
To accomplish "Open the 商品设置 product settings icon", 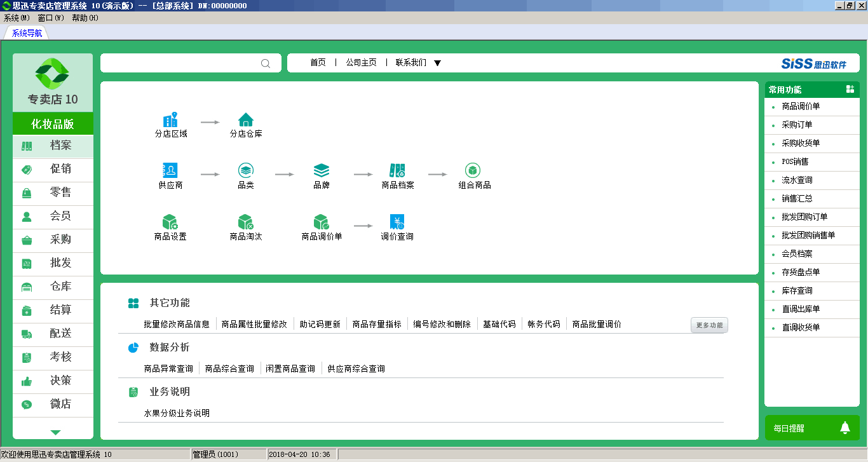I will click(x=170, y=222).
